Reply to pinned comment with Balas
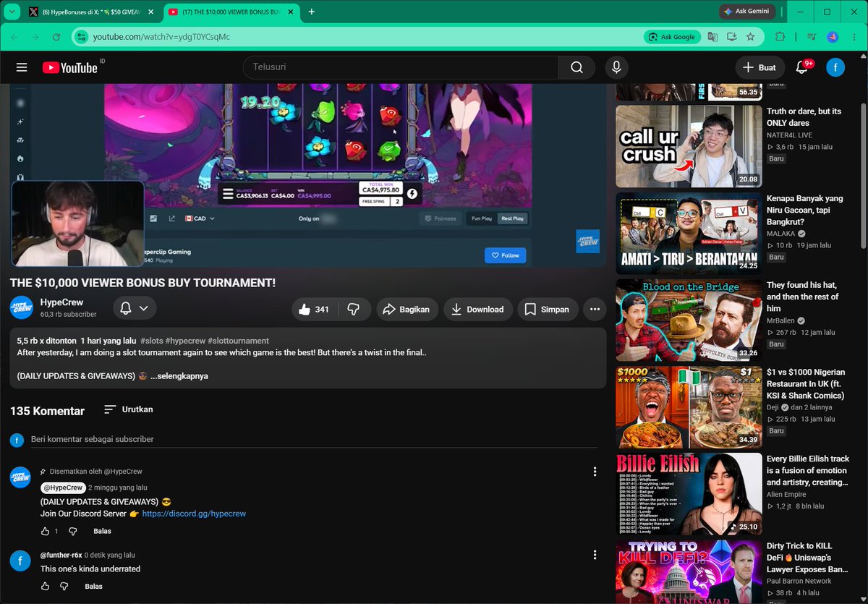Image resolution: width=868 pixels, height=604 pixels. point(102,531)
